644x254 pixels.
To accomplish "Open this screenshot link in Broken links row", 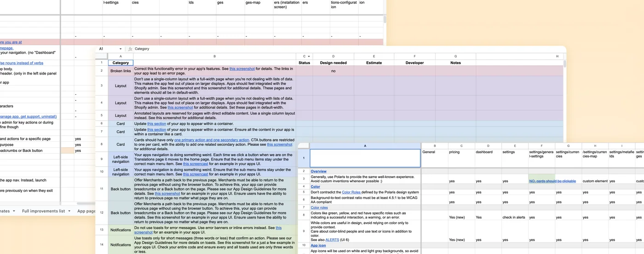I will [242, 69].
